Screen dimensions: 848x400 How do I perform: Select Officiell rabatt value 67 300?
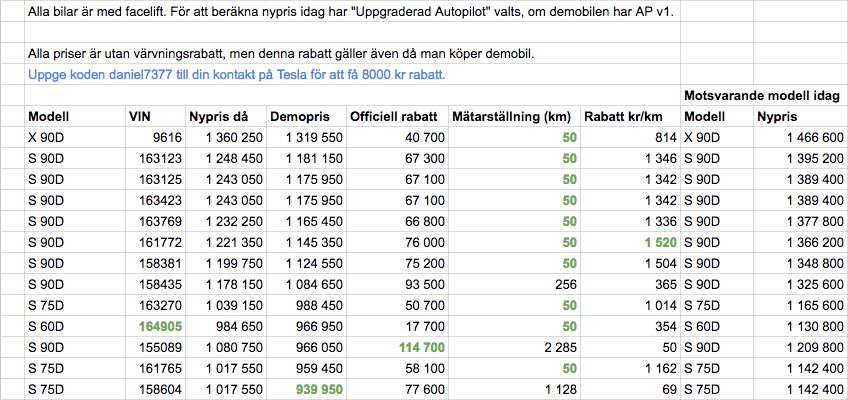(x=398, y=159)
